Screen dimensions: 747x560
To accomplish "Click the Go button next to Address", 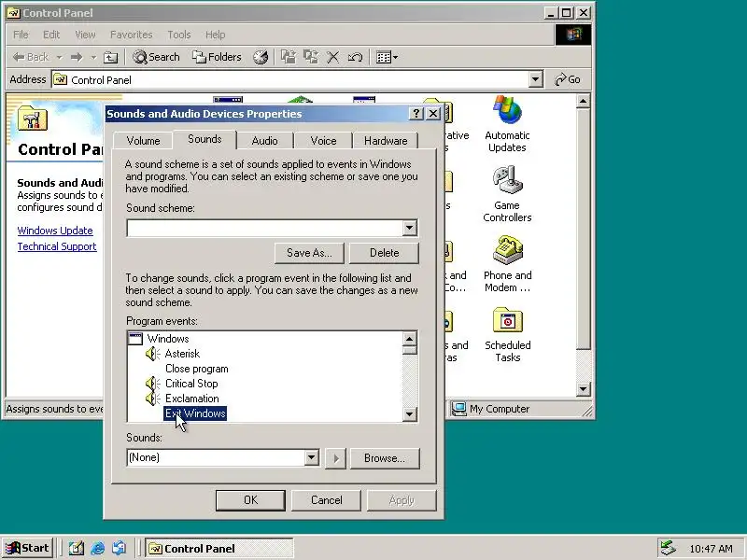I will click(x=568, y=79).
